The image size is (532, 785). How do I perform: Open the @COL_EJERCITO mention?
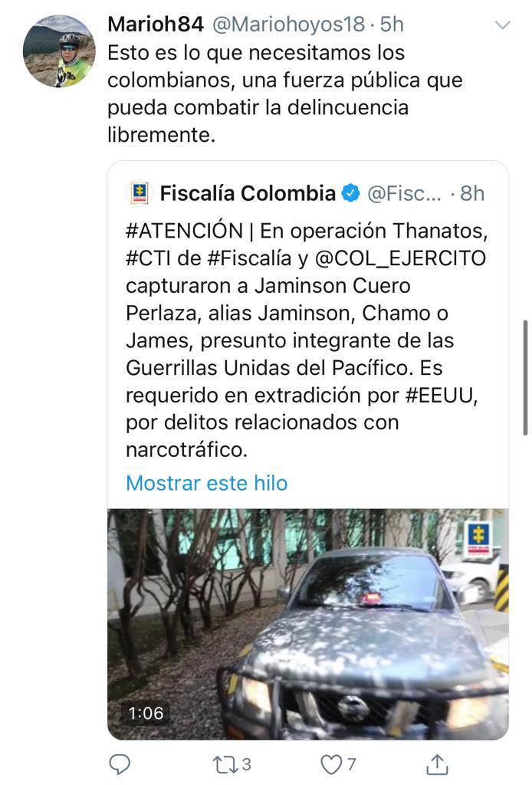pos(400,258)
